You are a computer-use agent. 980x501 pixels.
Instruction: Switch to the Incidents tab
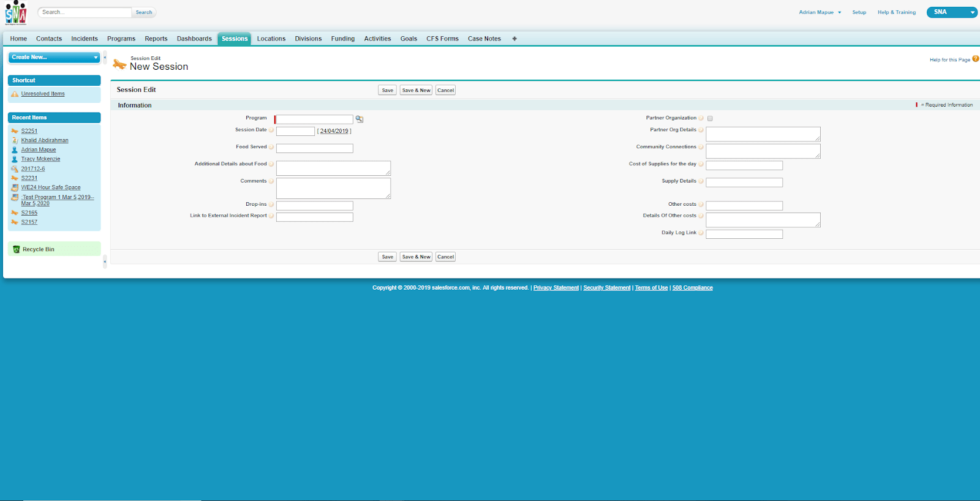pos(85,39)
